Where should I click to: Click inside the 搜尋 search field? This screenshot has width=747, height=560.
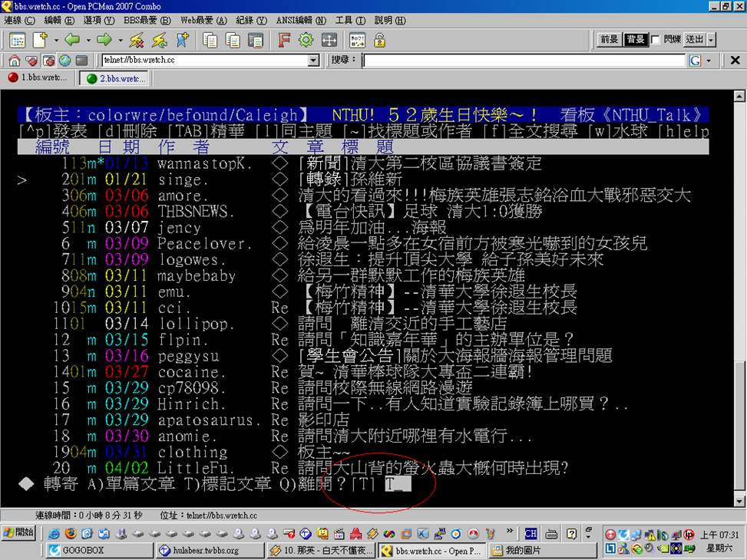[x=524, y=61]
